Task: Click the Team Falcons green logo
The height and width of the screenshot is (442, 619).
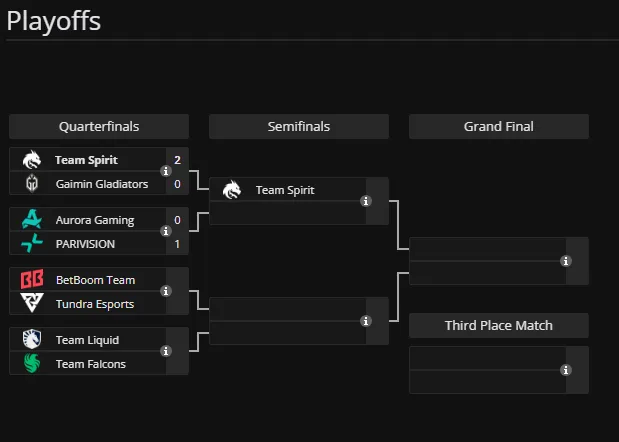Action: click(32, 363)
